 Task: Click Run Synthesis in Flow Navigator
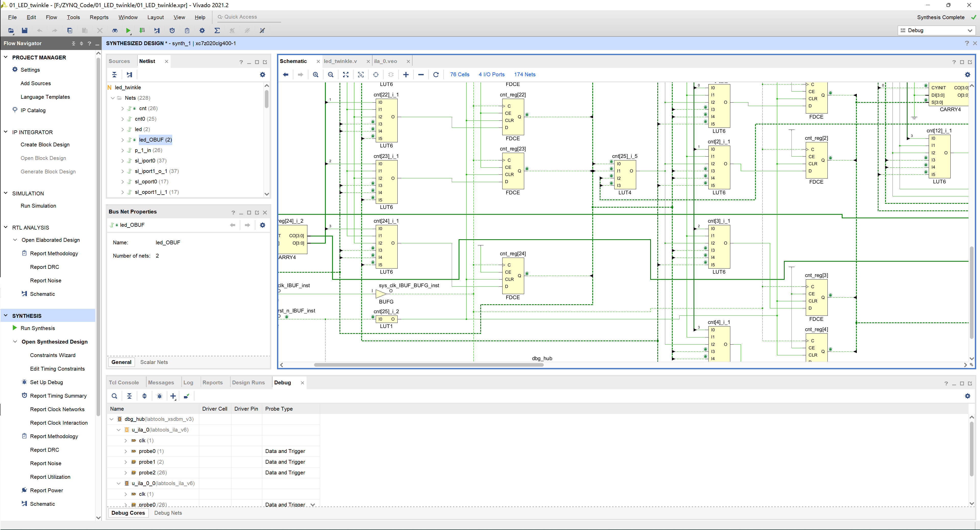(37, 328)
